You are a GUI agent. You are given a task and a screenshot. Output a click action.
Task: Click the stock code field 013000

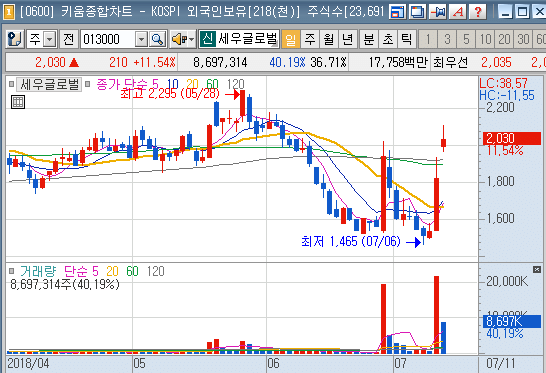[108, 39]
